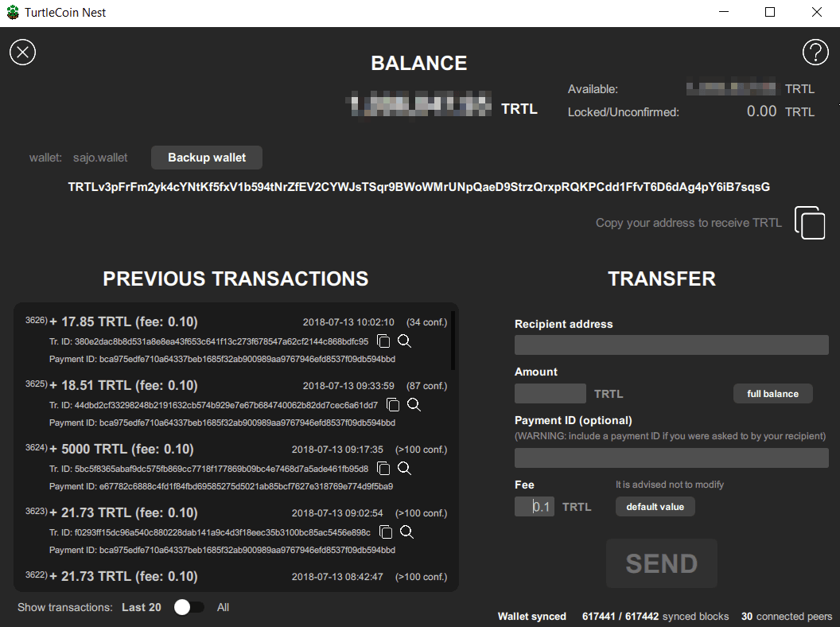Viewport: 840px width, 627px height.
Task: Copy wallet address using the large copy icon
Action: pyautogui.click(x=810, y=224)
